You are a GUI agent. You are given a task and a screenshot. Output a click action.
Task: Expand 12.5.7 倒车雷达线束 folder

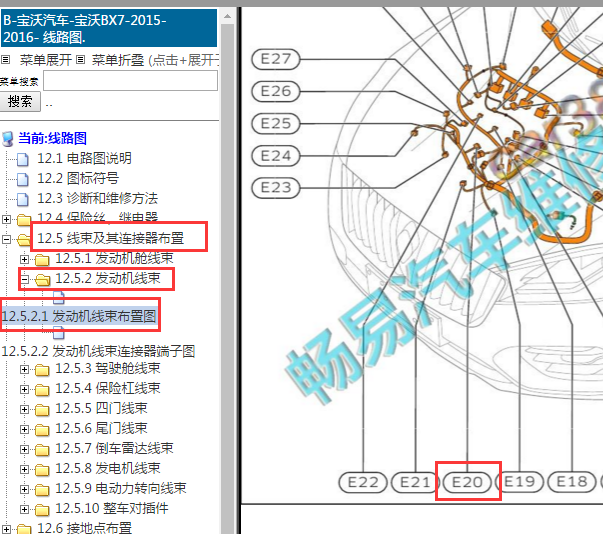click(24, 449)
